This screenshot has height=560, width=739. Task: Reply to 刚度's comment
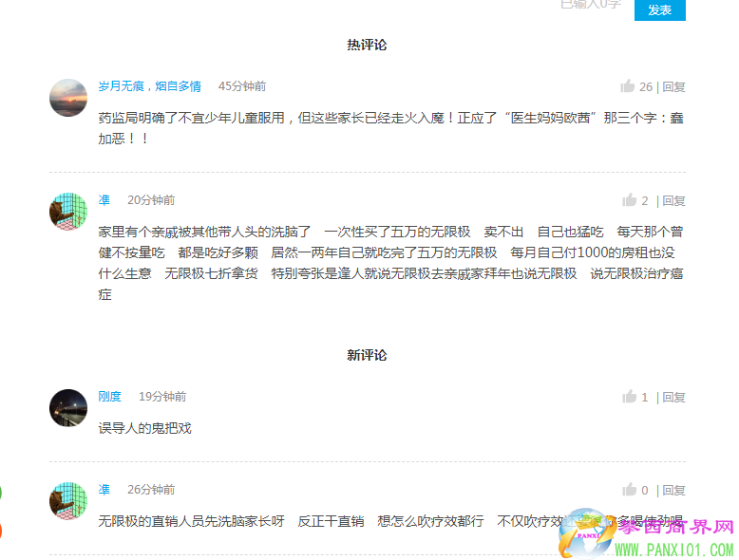[x=673, y=397]
